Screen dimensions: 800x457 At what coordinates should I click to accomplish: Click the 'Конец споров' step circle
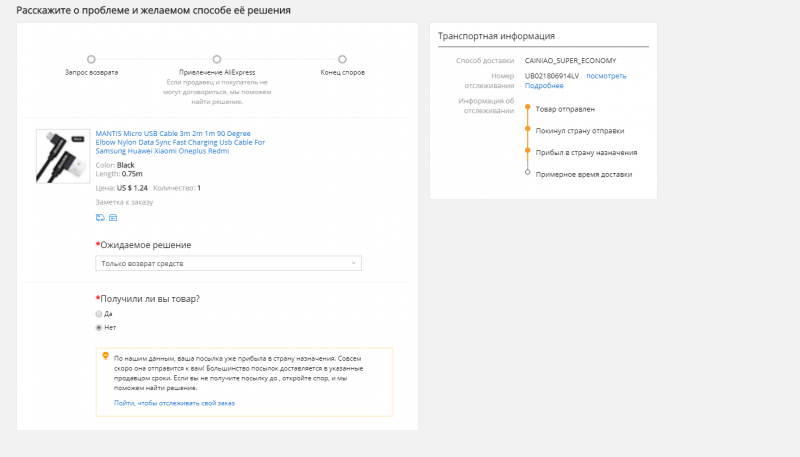click(x=342, y=60)
